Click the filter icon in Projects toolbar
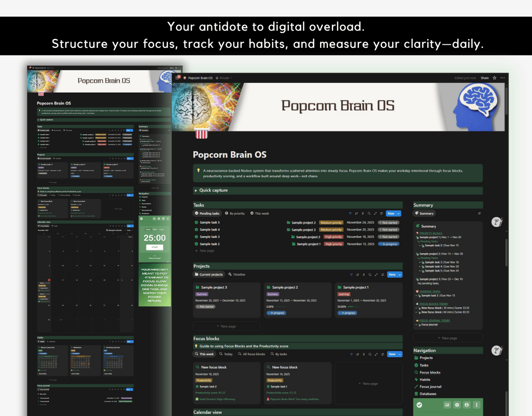The image size is (532, 416). (x=351, y=275)
